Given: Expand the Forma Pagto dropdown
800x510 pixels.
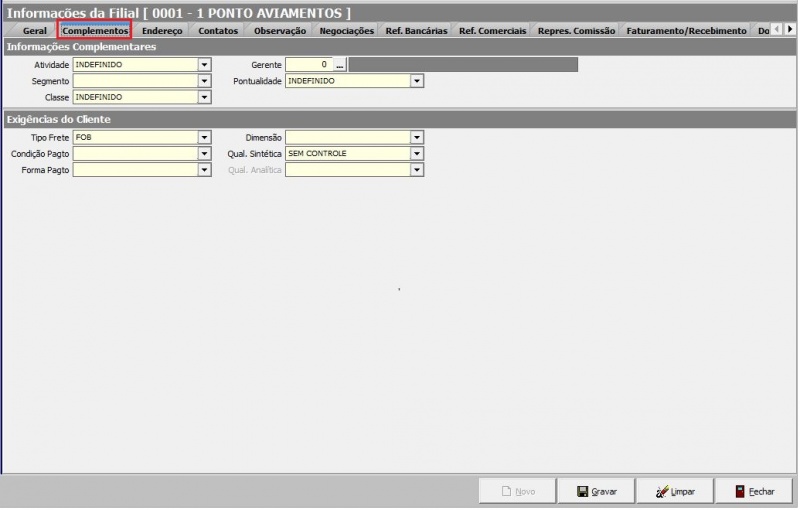Looking at the screenshot, I should [x=205, y=171].
